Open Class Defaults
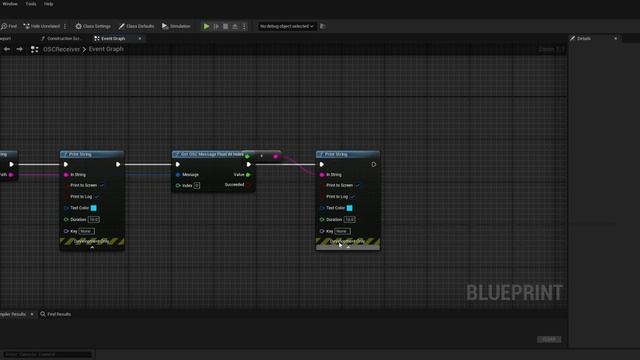 point(136,26)
